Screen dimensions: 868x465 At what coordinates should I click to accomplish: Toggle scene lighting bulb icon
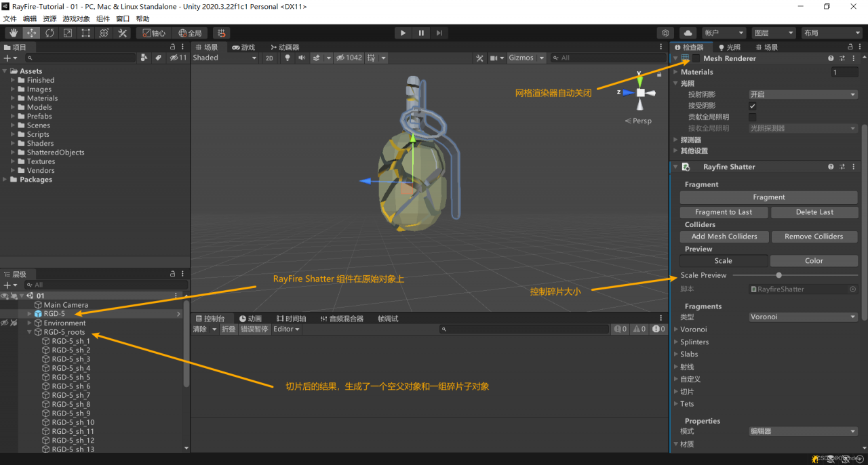(x=288, y=58)
